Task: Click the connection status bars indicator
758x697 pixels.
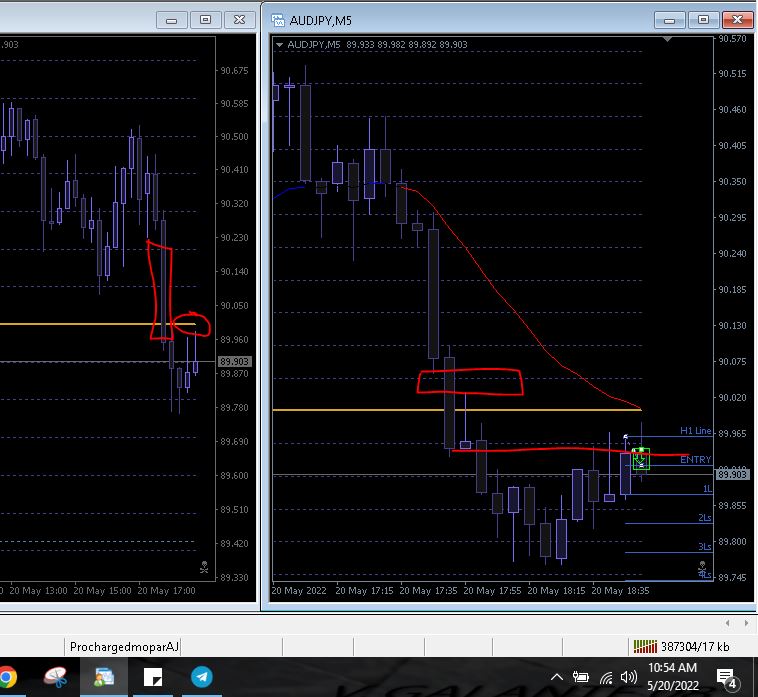Action: click(643, 646)
